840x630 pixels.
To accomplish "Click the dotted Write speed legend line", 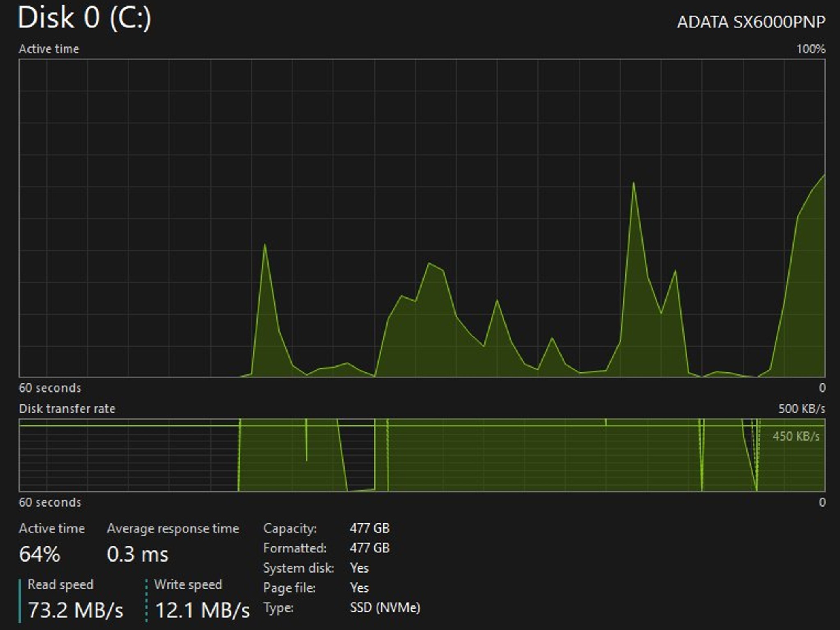I will click(x=146, y=600).
